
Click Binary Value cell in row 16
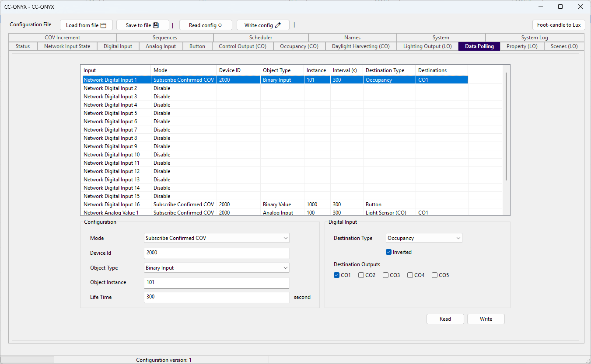click(282, 205)
